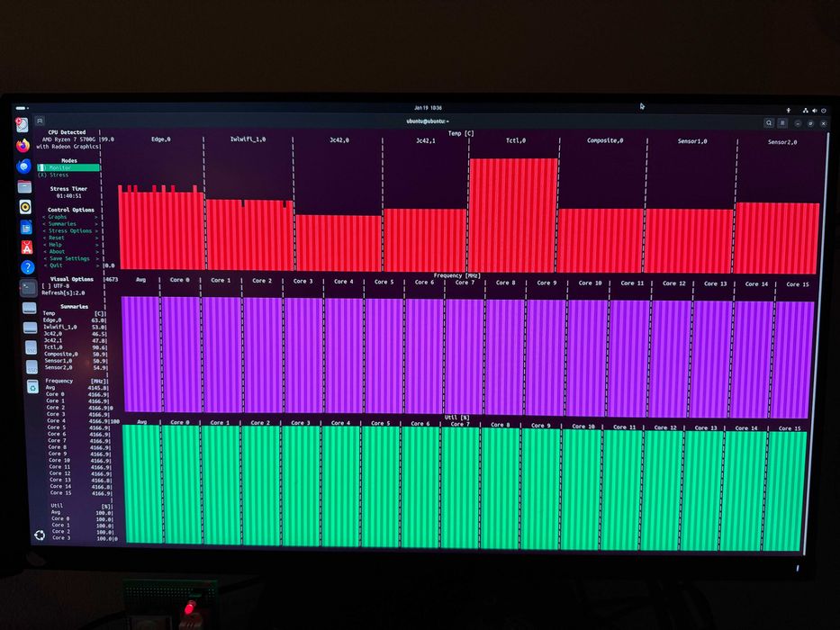Image resolution: width=840 pixels, height=630 pixels.
Task: Open the Files manager in the dock
Action: click(24, 187)
